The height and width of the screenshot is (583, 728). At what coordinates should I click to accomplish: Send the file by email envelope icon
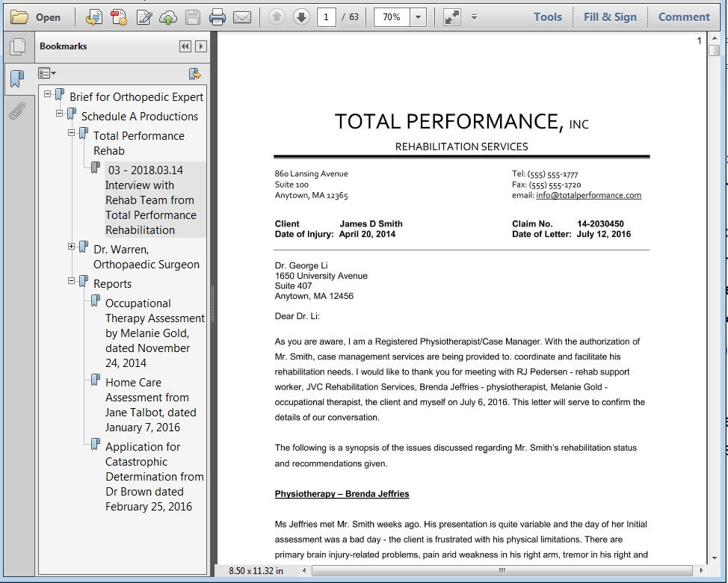(x=242, y=18)
